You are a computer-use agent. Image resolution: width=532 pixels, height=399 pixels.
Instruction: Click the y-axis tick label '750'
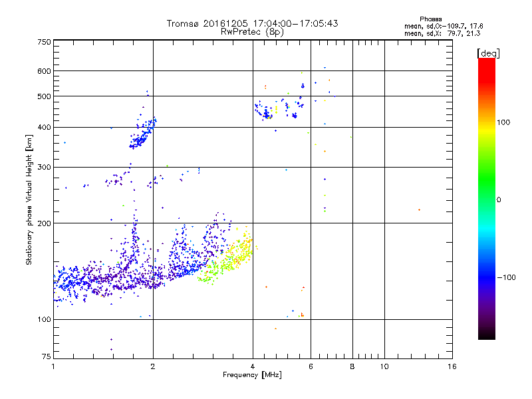pyautogui.click(x=44, y=42)
